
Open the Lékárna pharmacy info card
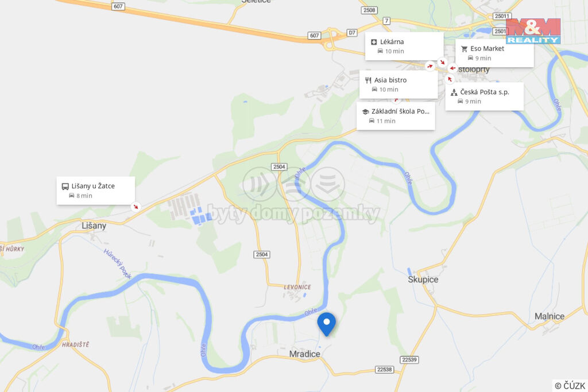(404, 46)
